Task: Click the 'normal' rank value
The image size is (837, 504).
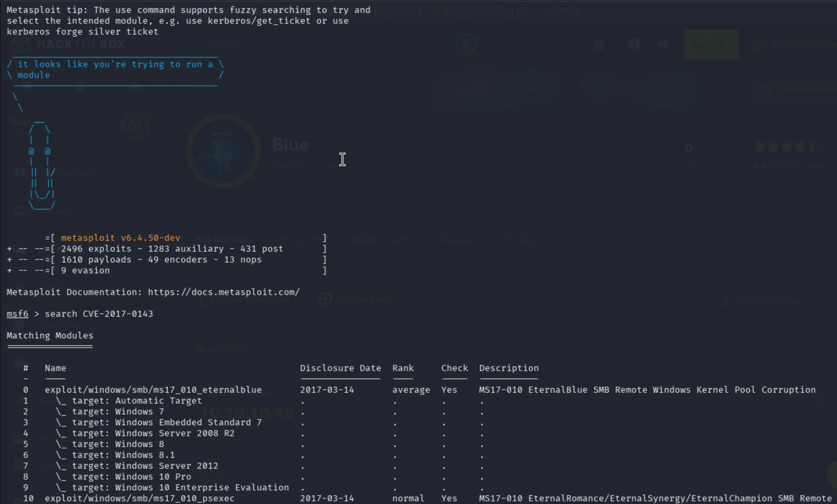Action: pos(408,498)
